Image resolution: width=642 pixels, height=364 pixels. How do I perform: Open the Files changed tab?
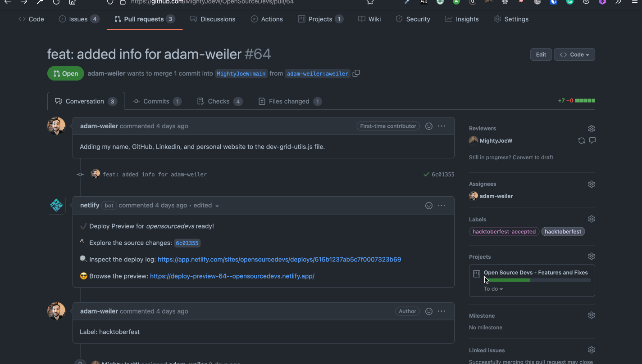290,101
